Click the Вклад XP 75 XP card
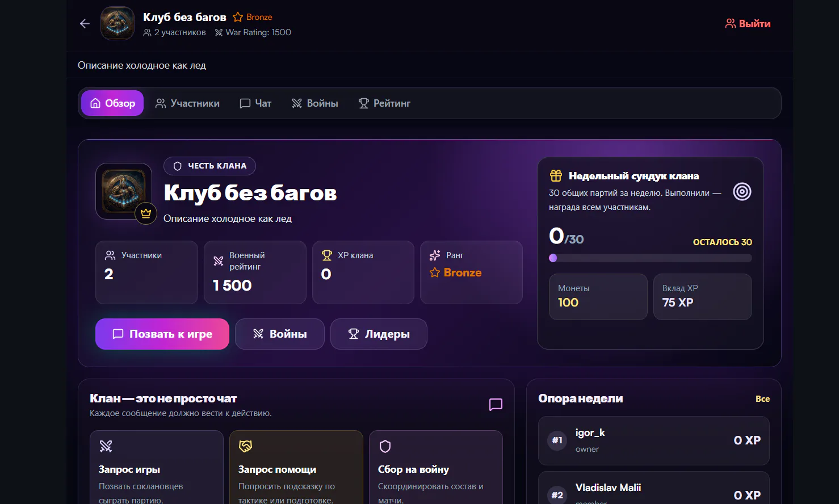This screenshot has height=504, width=839. (703, 297)
